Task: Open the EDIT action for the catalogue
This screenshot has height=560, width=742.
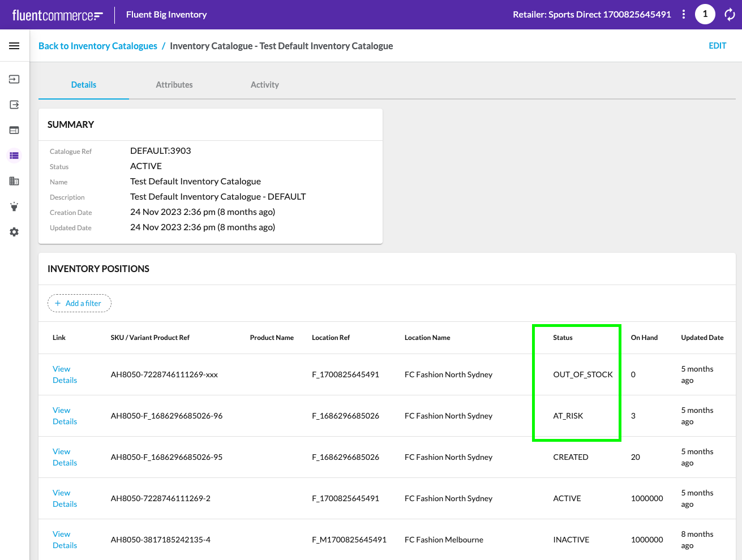Action: 717,46
